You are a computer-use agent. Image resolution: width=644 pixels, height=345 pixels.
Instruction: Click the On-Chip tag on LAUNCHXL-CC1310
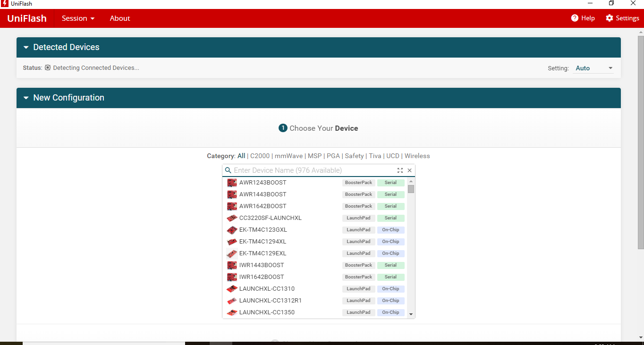tap(390, 289)
